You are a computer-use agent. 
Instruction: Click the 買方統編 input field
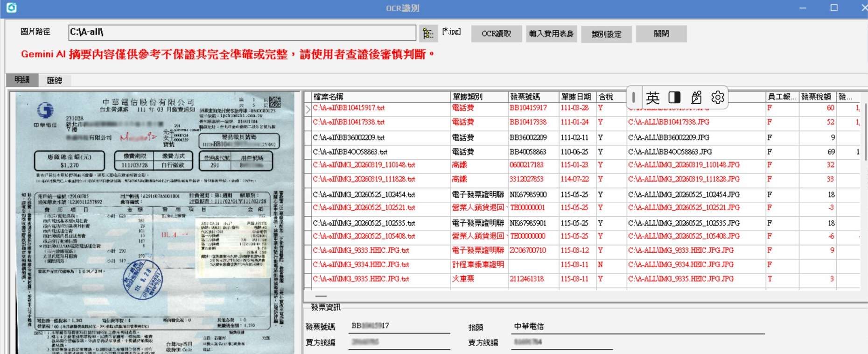(x=399, y=343)
